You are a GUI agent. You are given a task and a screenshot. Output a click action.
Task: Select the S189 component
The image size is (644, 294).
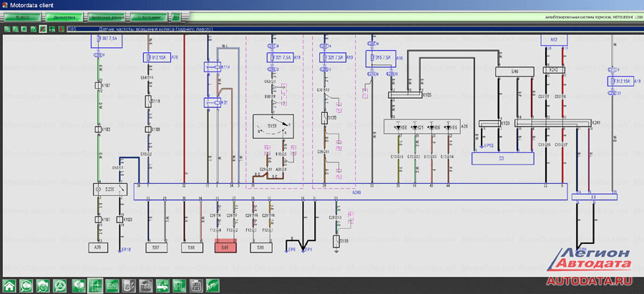336,242
